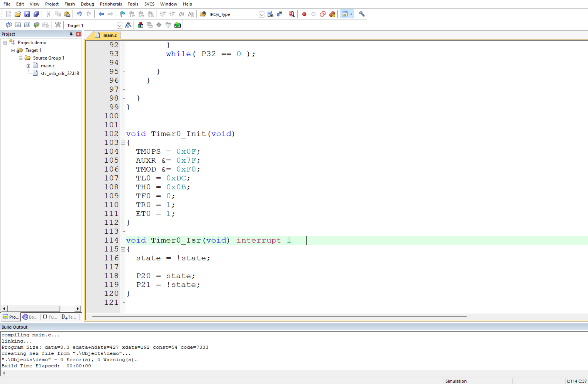588x384 pixels.
Task: Comment out the selected lines
Action: pos(181,14)
